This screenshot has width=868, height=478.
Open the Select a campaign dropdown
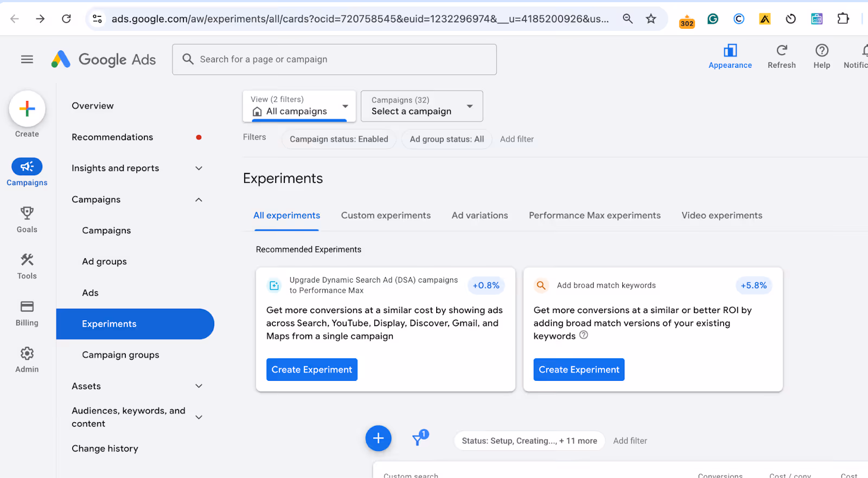pos(422,106)
